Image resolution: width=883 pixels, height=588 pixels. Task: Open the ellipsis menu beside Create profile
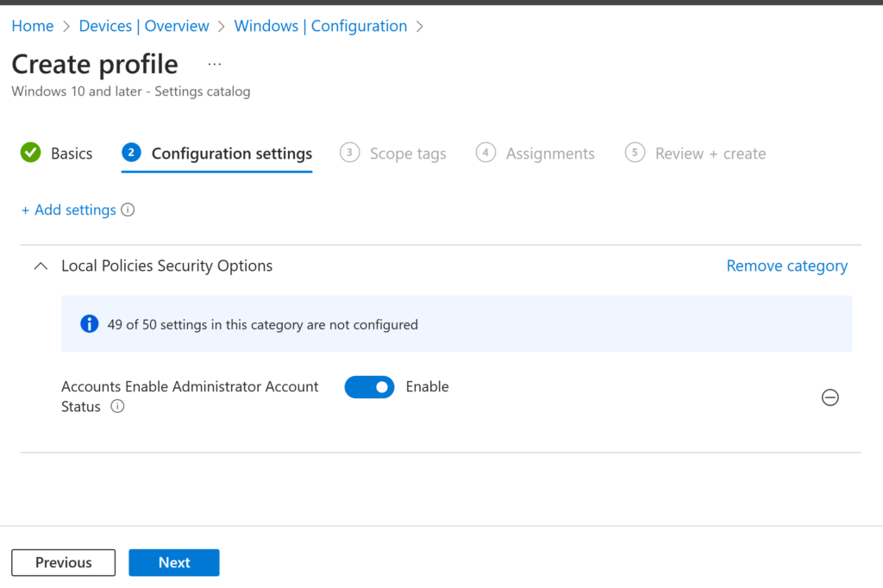(x=215, y=65)
